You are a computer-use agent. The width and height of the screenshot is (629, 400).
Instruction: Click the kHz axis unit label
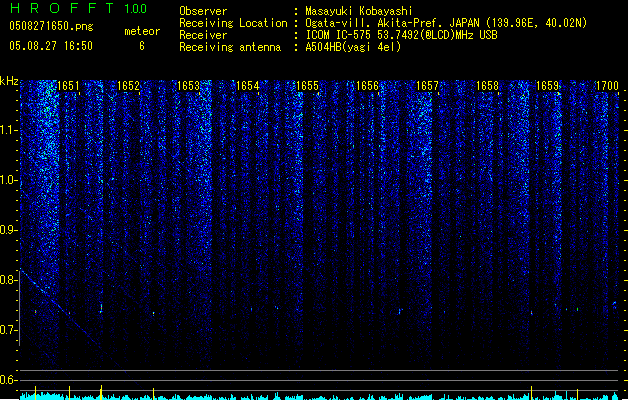click(9, 81)
